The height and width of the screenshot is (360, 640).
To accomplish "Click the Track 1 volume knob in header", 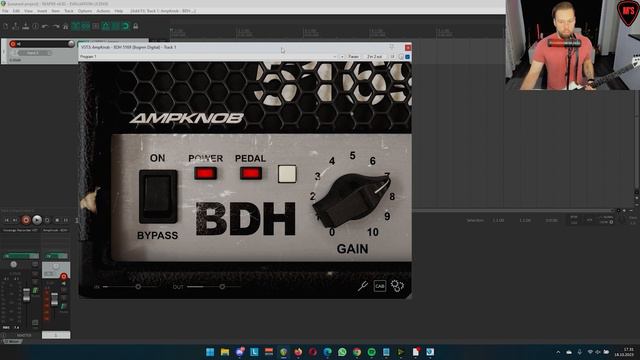I will pos(71,44).
